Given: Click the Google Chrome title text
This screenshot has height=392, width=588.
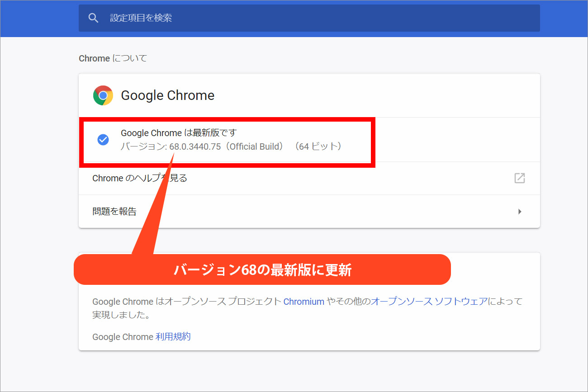Looking at the screenshot, I should click(168, 95).
